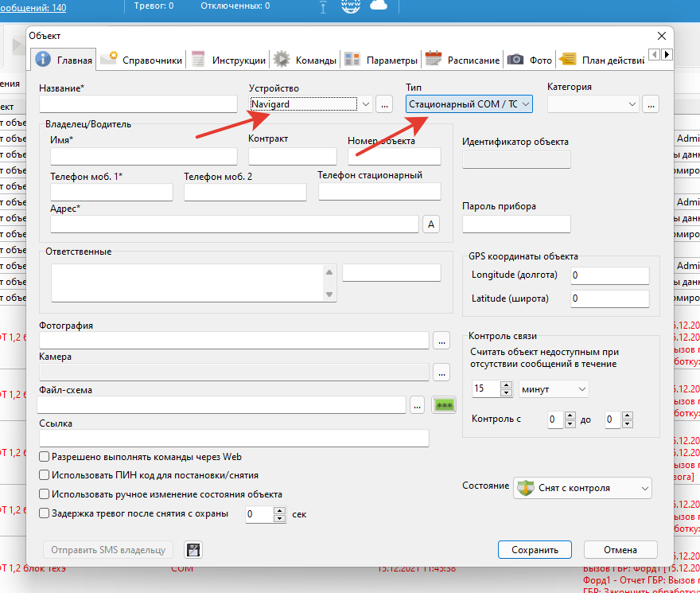Switch to the Справочники tab
This screenshot has width=700, height=593.
pos(141,60)
